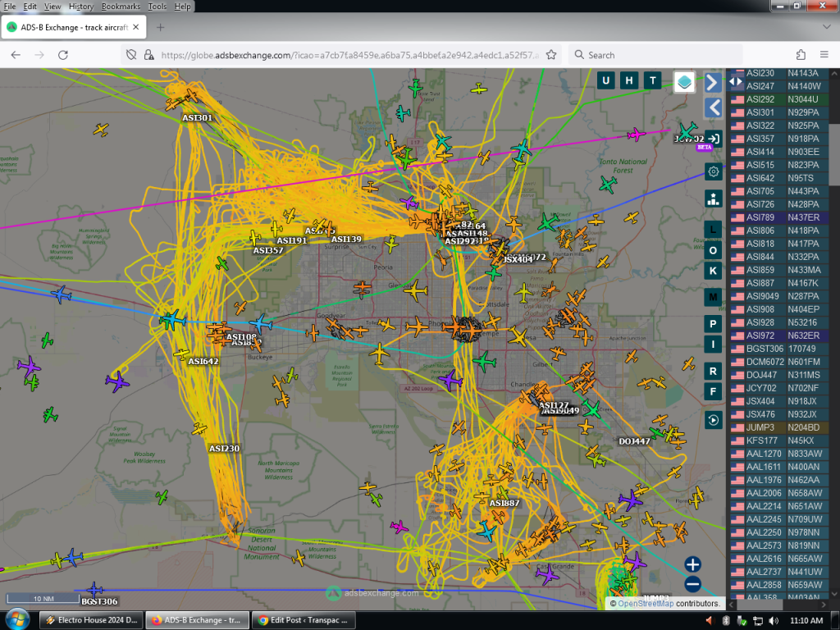The height and width of the screenshot is (630, 840).
Task: Click the browser Search input field
Action: coord(655,55)
